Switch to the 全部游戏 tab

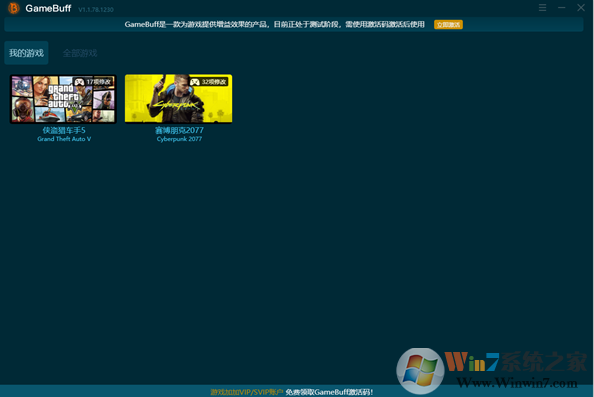[80, 53]
